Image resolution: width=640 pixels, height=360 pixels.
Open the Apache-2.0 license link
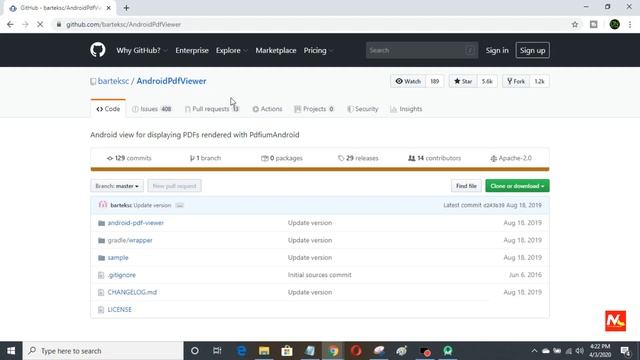(x=511, y=158)
